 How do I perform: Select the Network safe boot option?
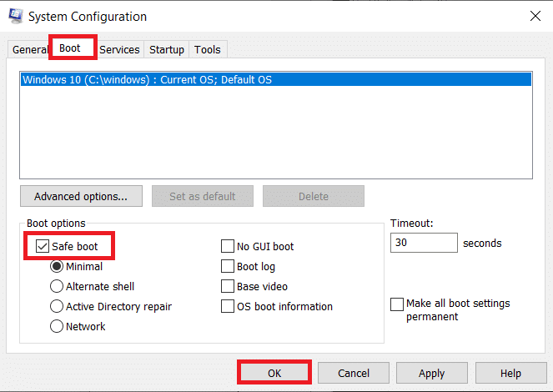(x=57, y=327)
